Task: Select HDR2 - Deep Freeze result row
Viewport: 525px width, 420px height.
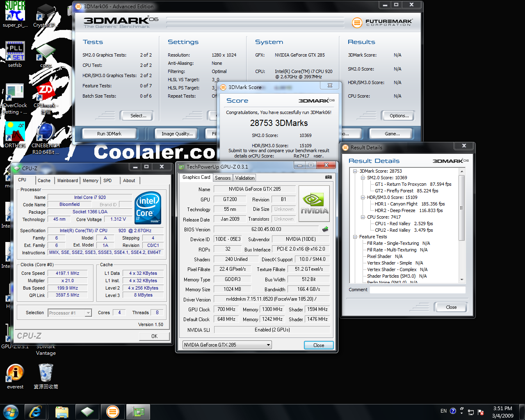Action: [x=409, y=210]
